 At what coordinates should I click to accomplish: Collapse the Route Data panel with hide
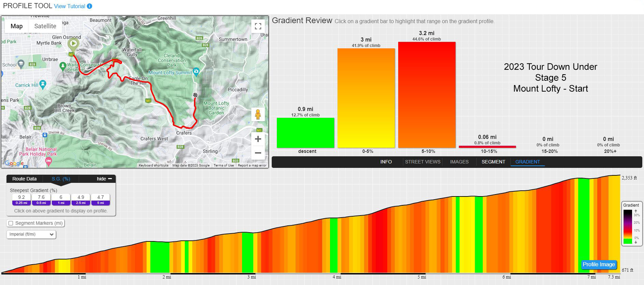click(104, 179)
